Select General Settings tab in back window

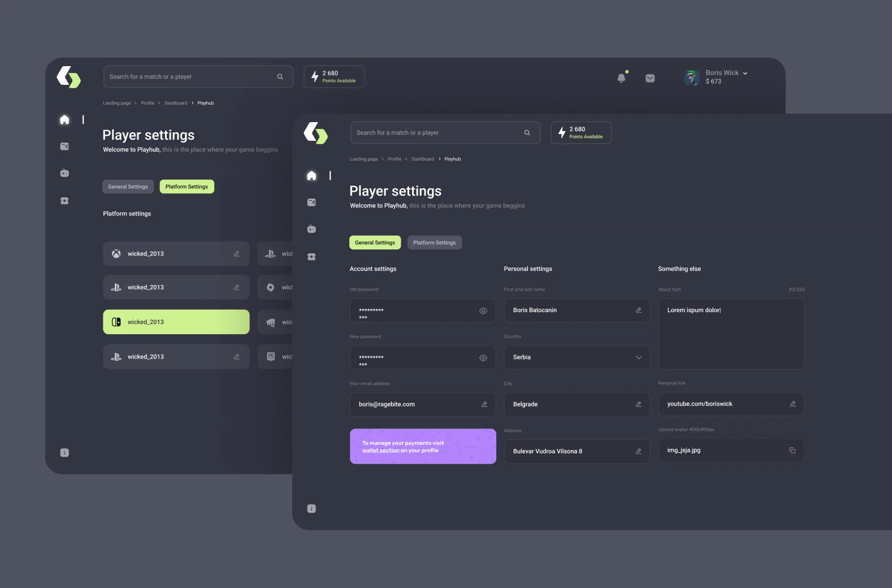tap(128, 187)
